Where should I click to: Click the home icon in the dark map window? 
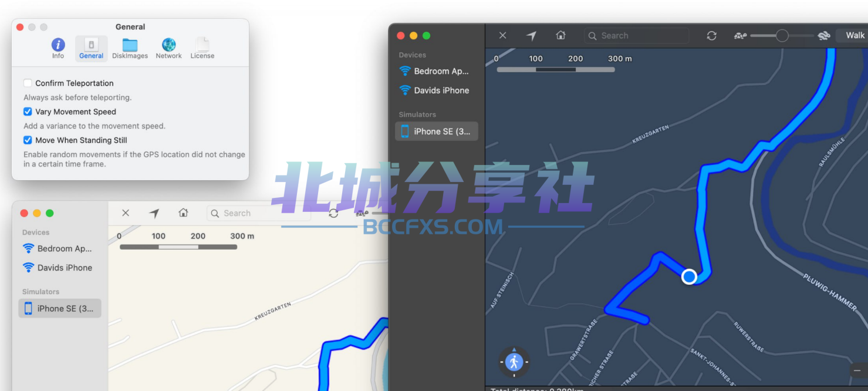click(x=560, y=36)
